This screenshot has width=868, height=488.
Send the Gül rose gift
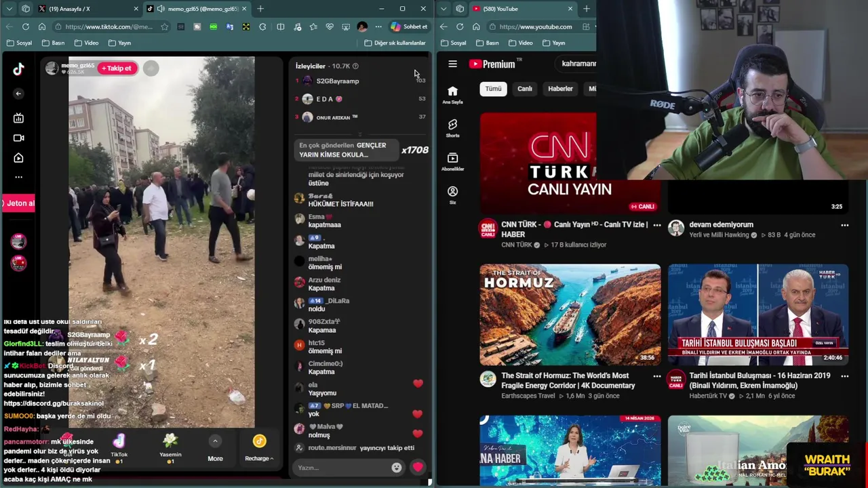pos(67,449)
